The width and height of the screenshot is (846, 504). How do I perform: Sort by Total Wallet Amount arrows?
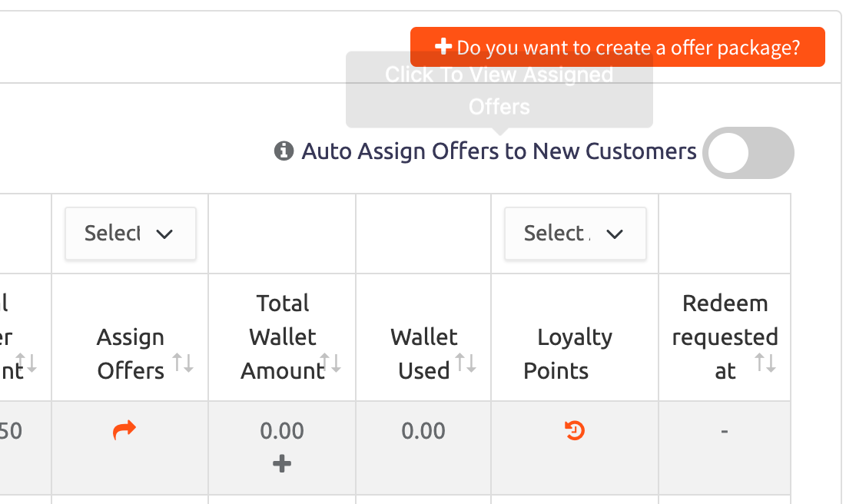point(331,363)
